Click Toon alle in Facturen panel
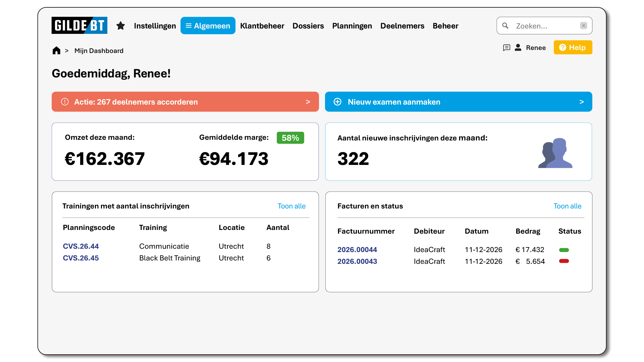 (x=568, y=206)
